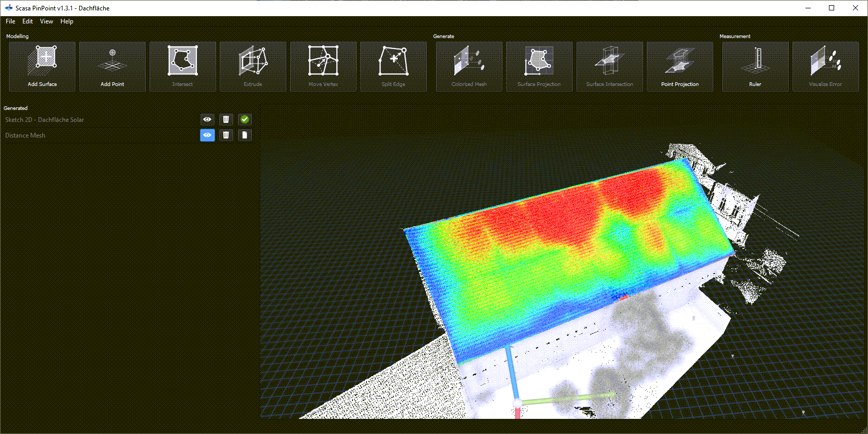Click the document icon for Distance Mesh
Screen dimensions: 868x434
[245, 135]
